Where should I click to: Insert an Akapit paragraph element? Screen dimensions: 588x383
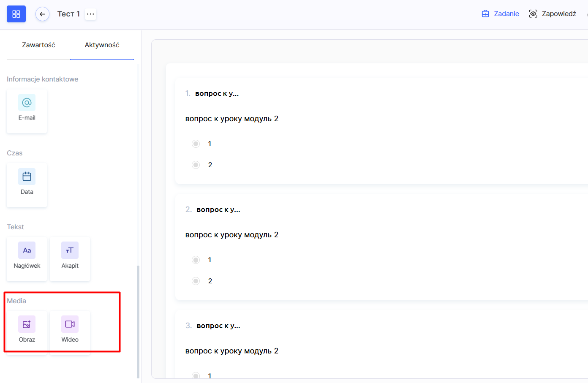point(70,259)
